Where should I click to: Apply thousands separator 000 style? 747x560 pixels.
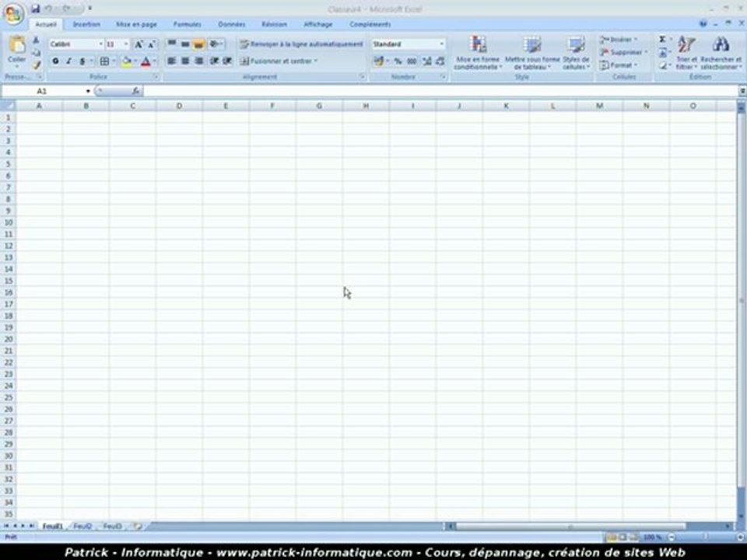[x=412, y=61]
